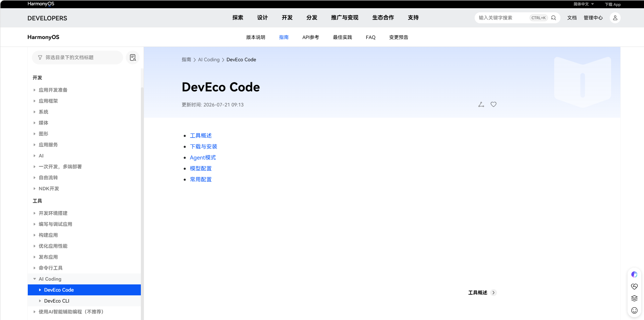Expand the 构建应用 tree item
644x320 pixels.
[34, 235]
